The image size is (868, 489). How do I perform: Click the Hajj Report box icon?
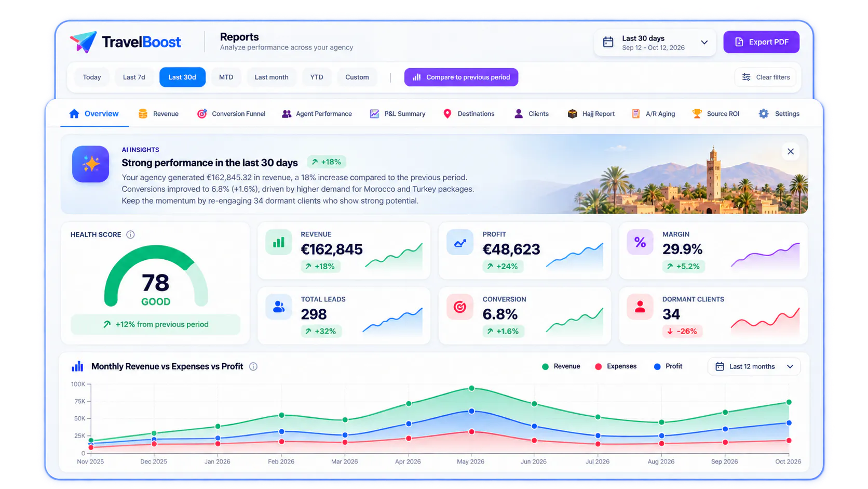pyautogui.click(x=572, y=114)
